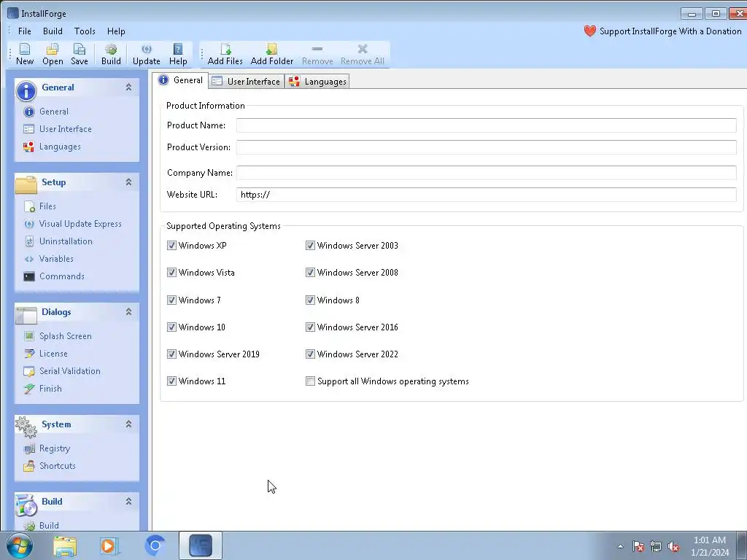Click Support InstallForge With a Donation link
The width and height of the screenshot is (747, 560).
click(670, 31)
